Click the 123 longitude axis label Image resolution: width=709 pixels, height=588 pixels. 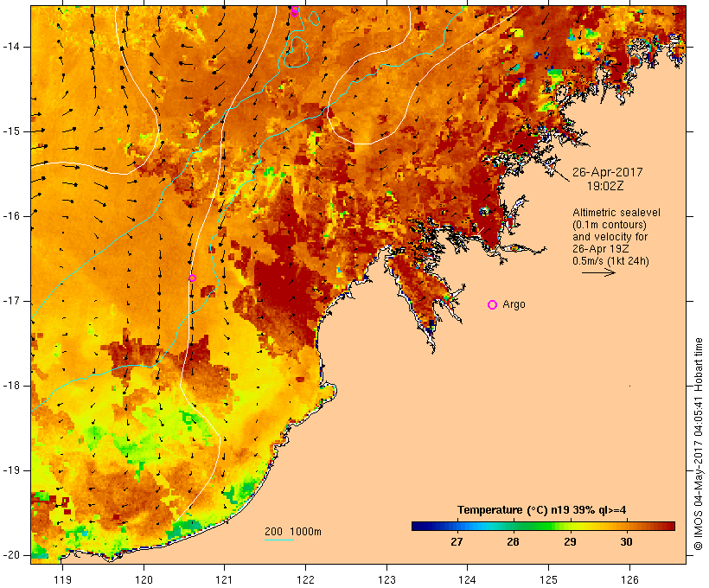click(x=386, y=580)
